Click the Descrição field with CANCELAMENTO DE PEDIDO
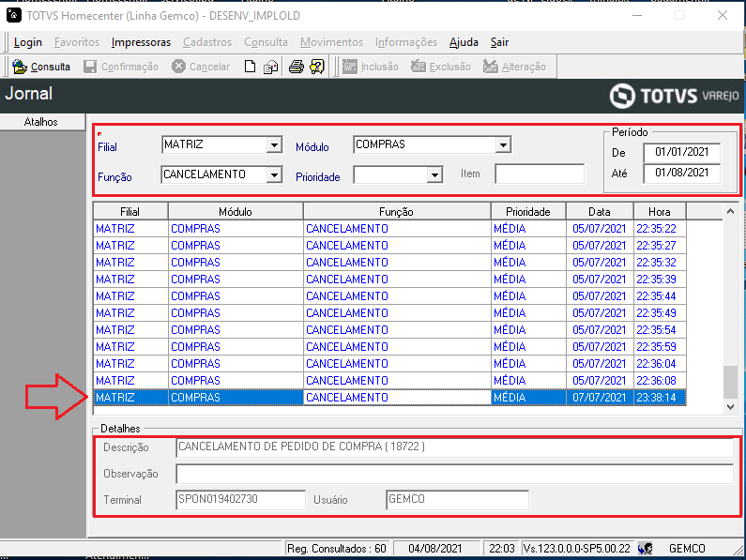Image resolution: width=746 pixels, height=560 pixels. coord(454,447)
